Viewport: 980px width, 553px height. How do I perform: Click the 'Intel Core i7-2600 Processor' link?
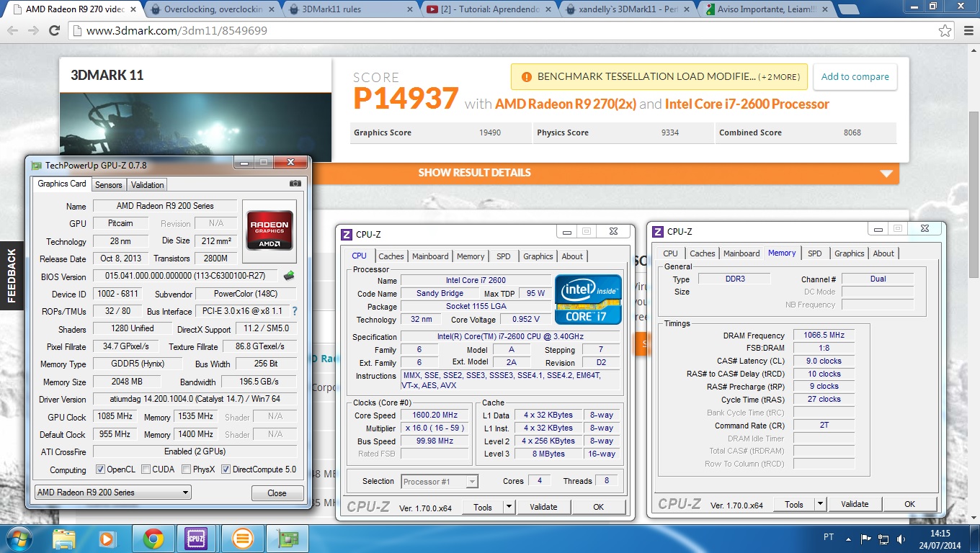click(747, 104)
